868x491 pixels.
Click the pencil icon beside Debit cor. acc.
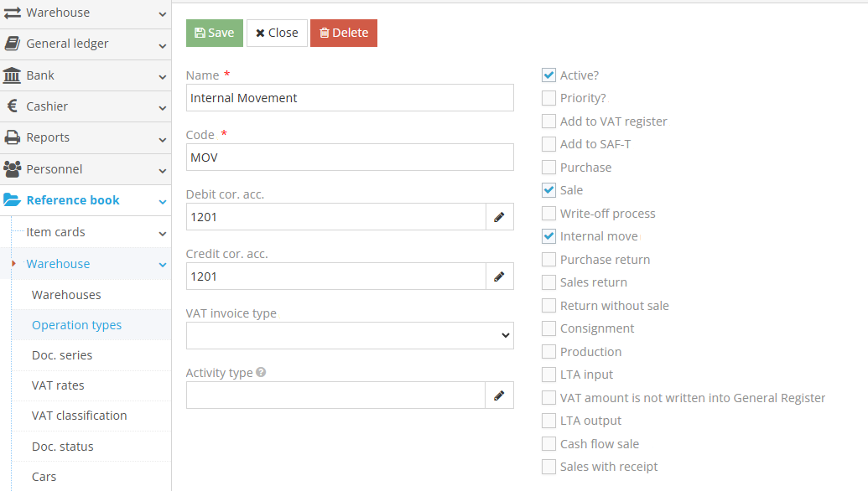pyautogui.click(x=499, y=217)
